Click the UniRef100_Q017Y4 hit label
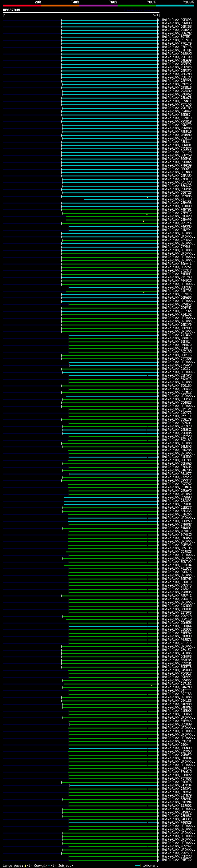 pyautogui.click(x=177, y=223)
